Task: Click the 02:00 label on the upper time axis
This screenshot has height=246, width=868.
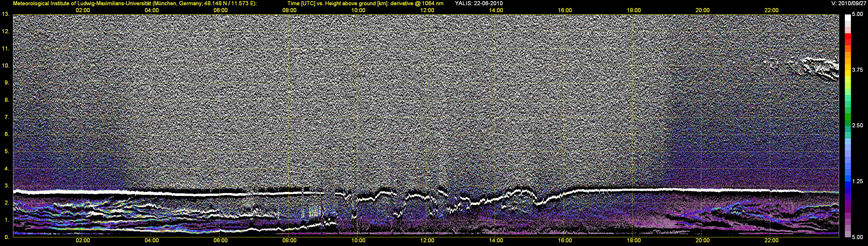Action: 83,10
